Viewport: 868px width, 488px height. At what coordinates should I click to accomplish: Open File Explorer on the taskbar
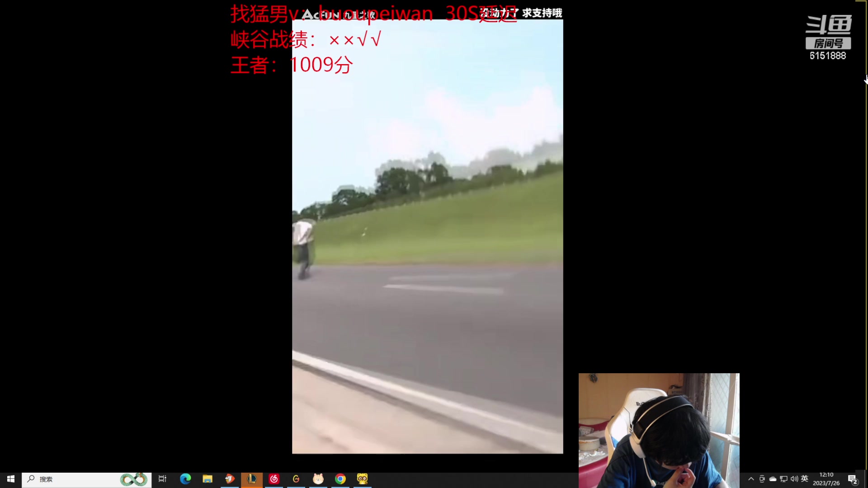(208, 479)
